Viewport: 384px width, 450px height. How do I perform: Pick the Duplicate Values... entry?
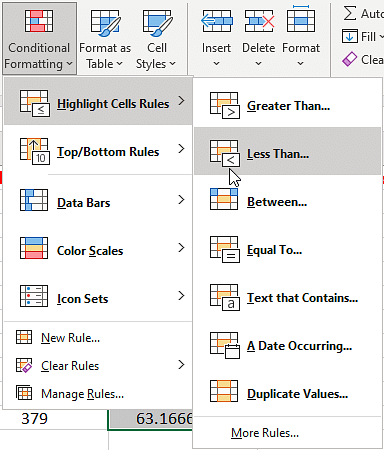[x=287, y=391]
